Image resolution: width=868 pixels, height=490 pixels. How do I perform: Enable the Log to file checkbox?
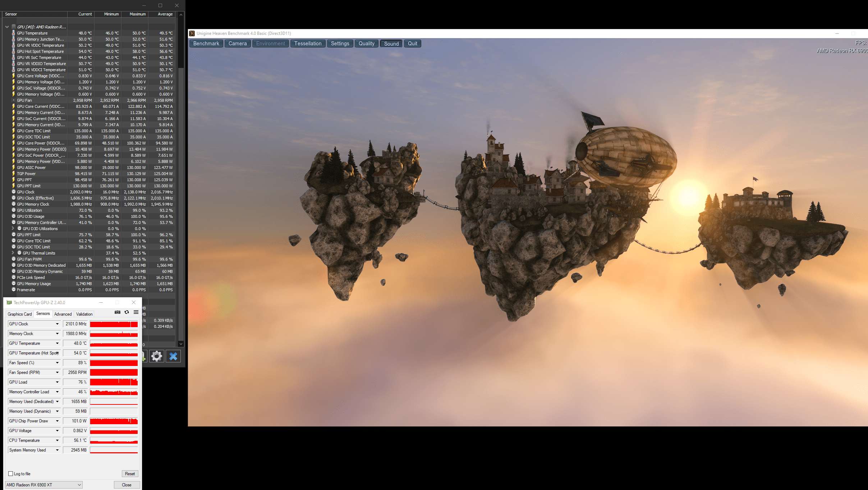coord(11,474)
